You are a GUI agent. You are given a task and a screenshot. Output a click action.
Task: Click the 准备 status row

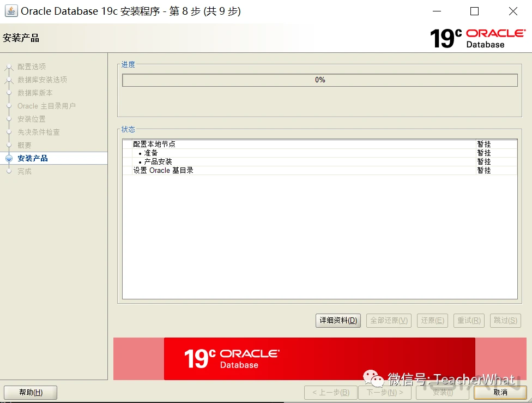pyautogui.click(x=320, y=153)
